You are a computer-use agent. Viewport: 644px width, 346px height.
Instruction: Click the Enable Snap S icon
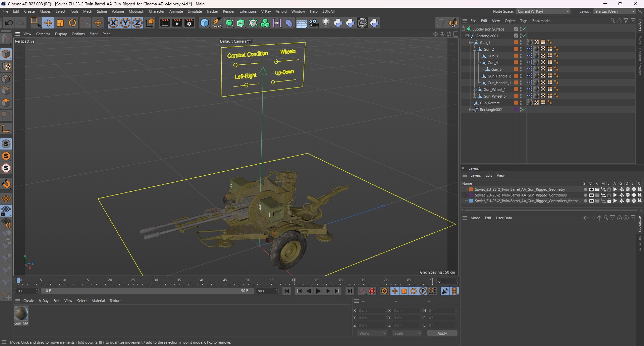[x=6, y=144]
